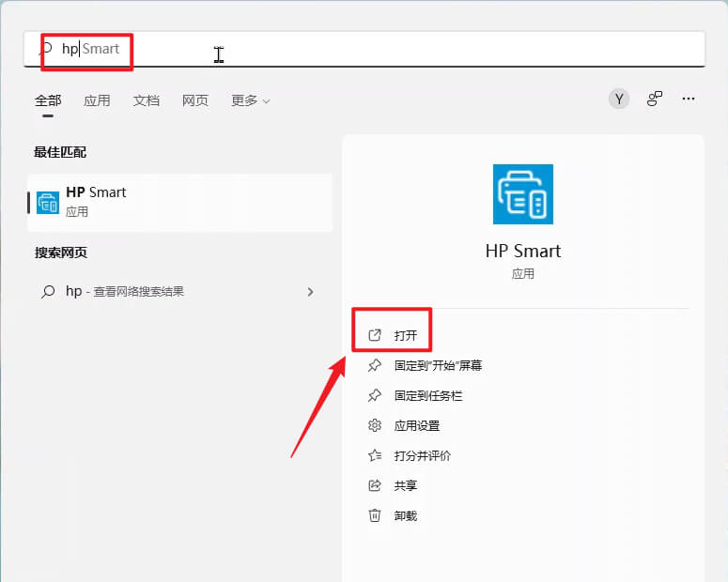
Task: Click the gear icon beside 应用设置
Action: [x=375, y=425]
